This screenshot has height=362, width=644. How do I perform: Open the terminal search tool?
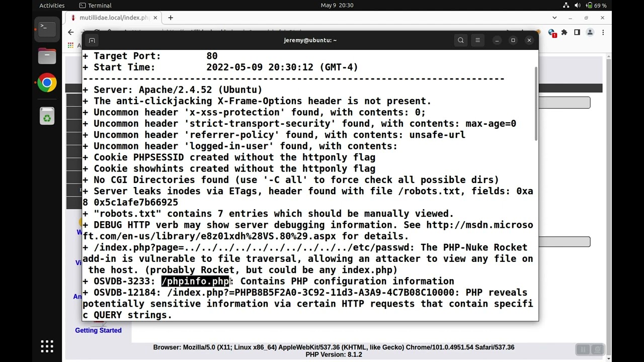[x=460, y=40]
